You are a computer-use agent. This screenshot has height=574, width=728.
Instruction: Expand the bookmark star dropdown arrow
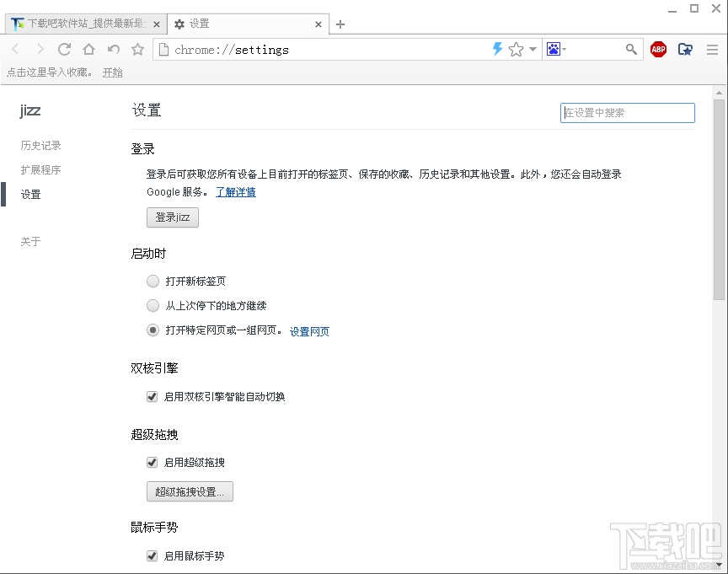pos(533,49)
